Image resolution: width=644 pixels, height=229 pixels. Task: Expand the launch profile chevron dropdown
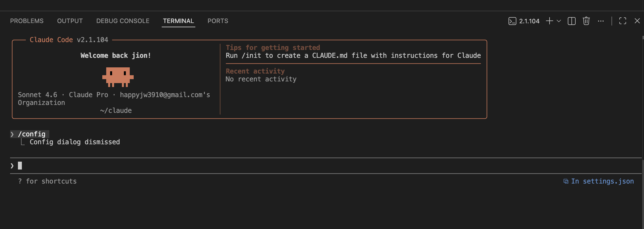(x=559, y=21)
